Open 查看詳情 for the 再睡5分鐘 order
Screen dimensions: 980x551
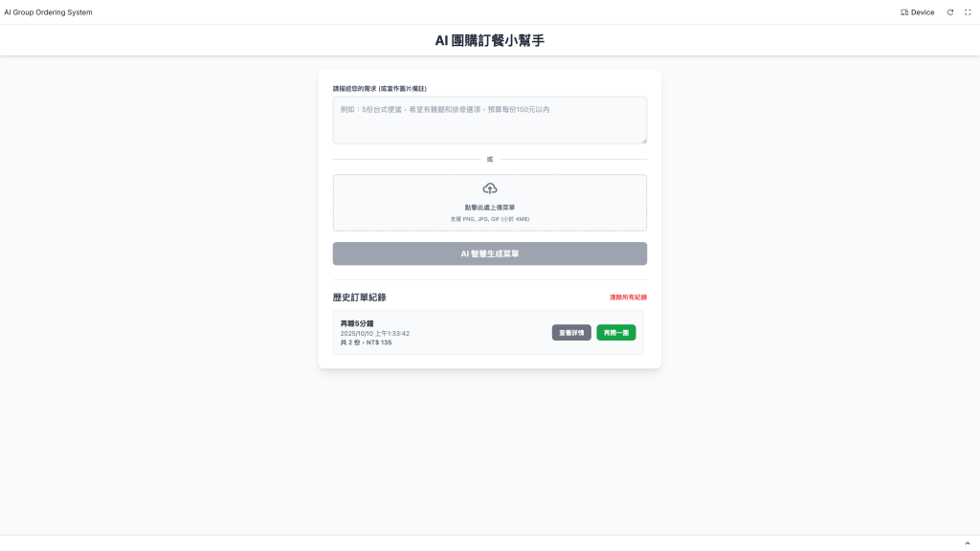[x=571, y=333]
